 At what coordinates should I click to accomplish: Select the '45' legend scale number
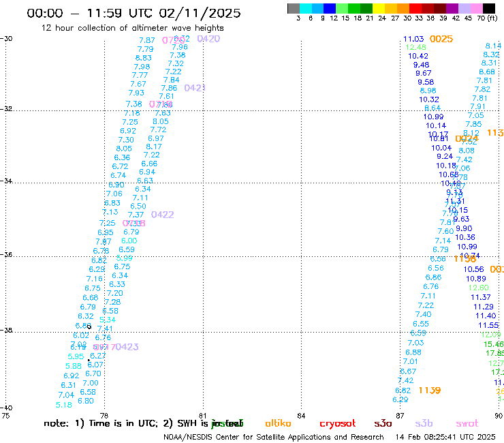(x=468, y=18)
